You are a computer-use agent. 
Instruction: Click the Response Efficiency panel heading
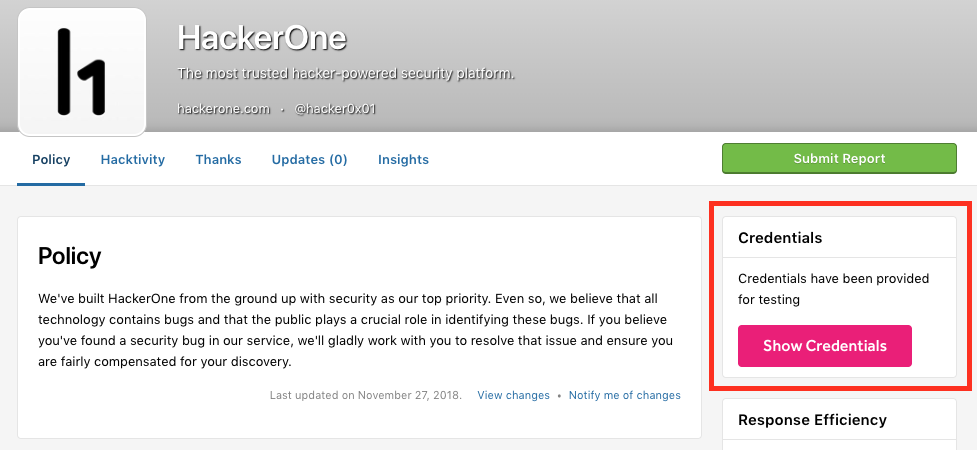click(x=812, y=420)
